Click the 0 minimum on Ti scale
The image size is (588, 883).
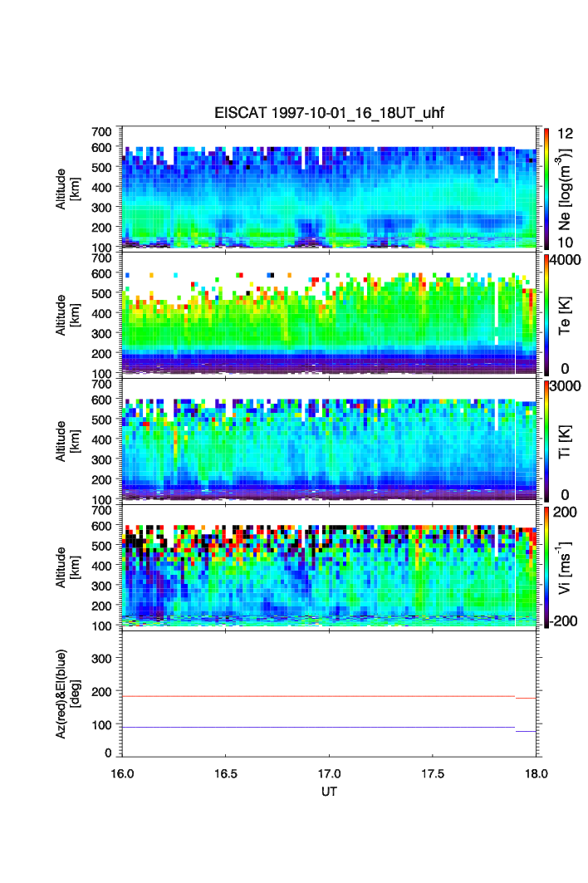565,495
